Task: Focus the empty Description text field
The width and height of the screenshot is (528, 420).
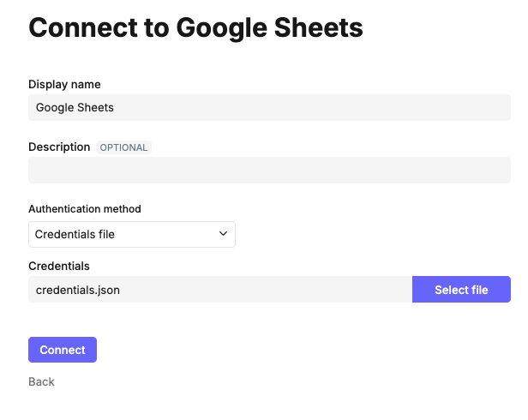Action: tap(269, 171)
